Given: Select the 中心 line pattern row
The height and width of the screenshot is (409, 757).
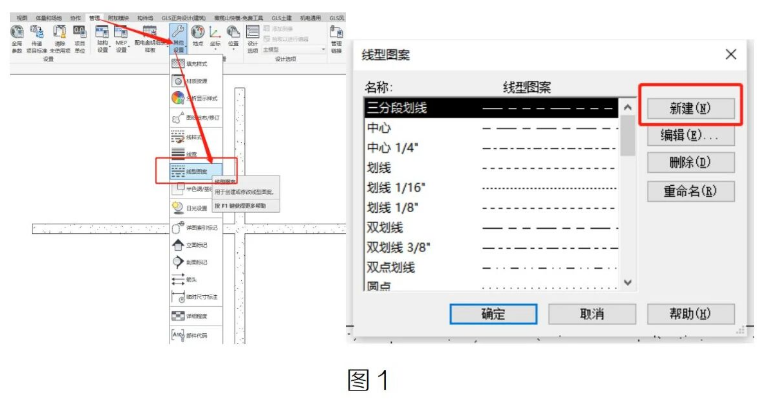Looking at the screenshot, I should (491, 128).
